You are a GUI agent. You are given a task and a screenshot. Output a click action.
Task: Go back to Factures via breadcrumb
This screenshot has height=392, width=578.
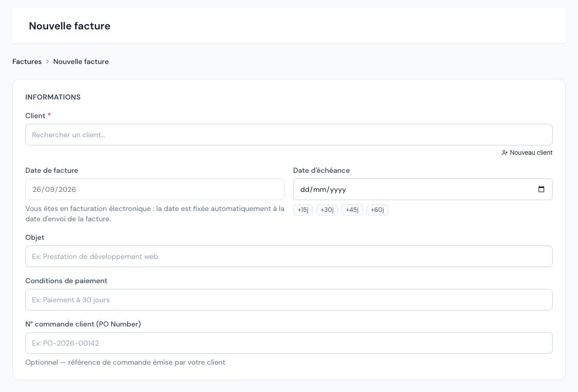(x=27, y=61)
